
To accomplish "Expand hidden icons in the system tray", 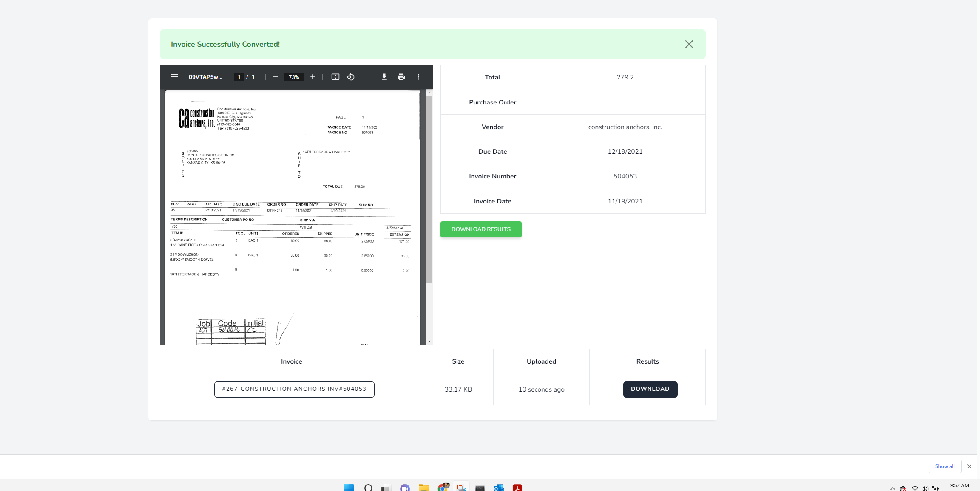I will [892, 488].
